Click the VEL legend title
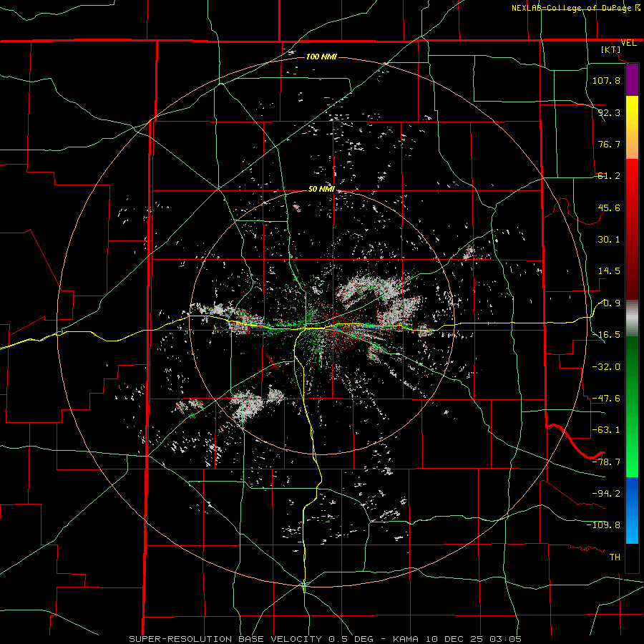644x644 pixels. tap(628, 43)
